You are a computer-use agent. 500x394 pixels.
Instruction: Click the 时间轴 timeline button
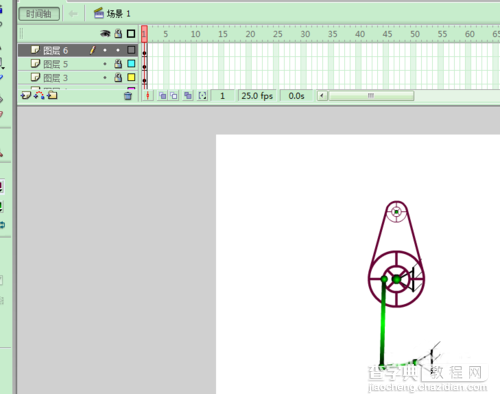coord(39,14)
